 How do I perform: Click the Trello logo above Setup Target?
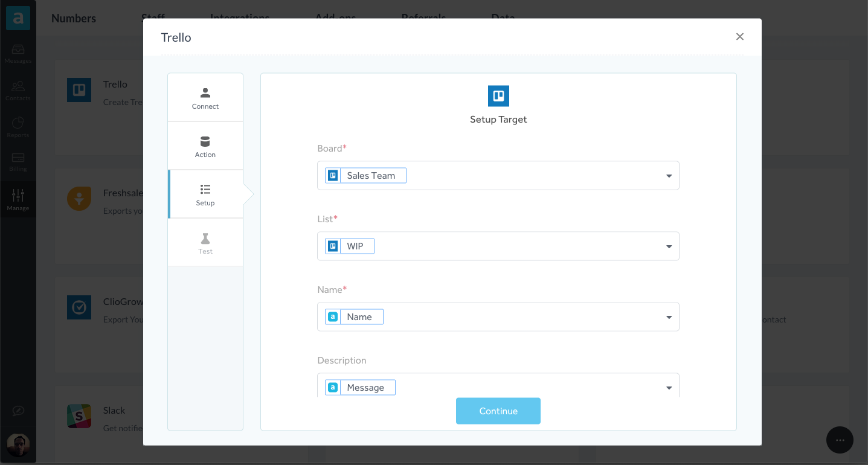coord(498,96)
